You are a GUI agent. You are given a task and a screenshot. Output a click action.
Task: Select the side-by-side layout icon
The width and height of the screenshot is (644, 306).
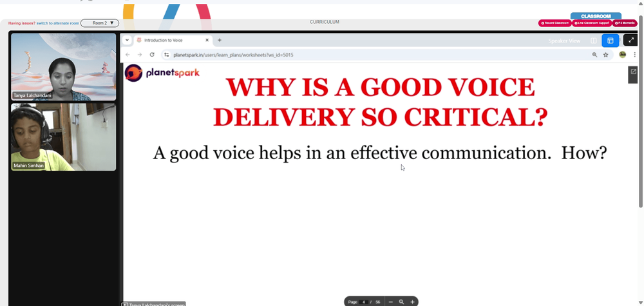coord(594,41)
